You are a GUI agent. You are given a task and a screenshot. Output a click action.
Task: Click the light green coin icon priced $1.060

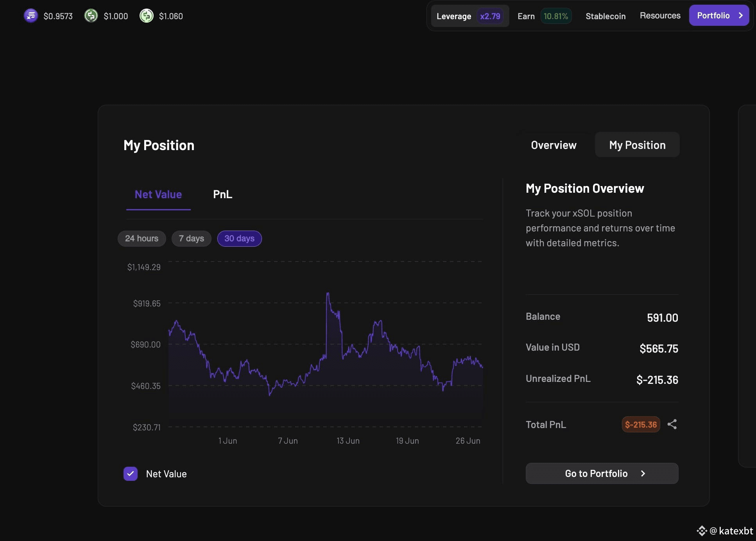pos(147,16)
